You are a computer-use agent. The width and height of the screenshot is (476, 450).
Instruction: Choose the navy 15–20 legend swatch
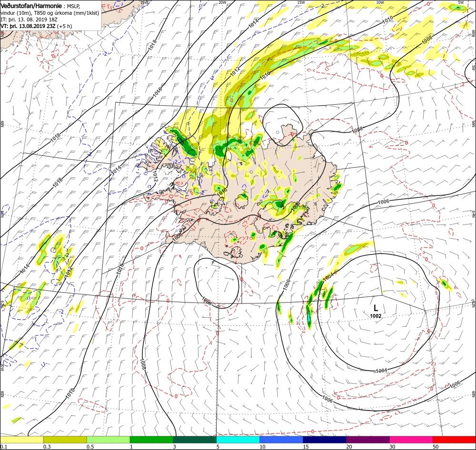click(x=325, y=440)
